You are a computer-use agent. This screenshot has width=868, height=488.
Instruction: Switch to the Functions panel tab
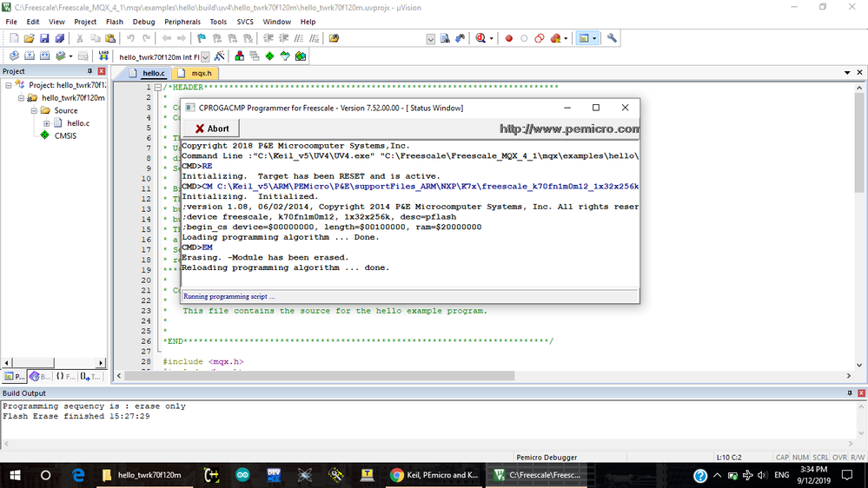point(65,376)
